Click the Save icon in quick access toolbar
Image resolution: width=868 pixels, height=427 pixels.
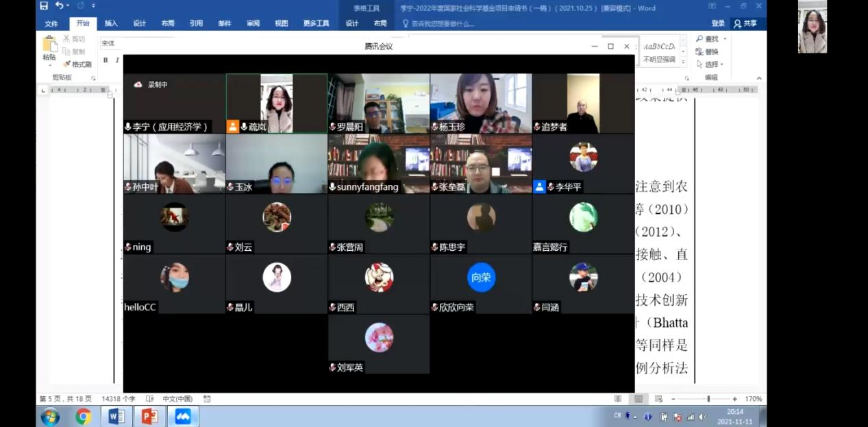[x=44, y=6]
